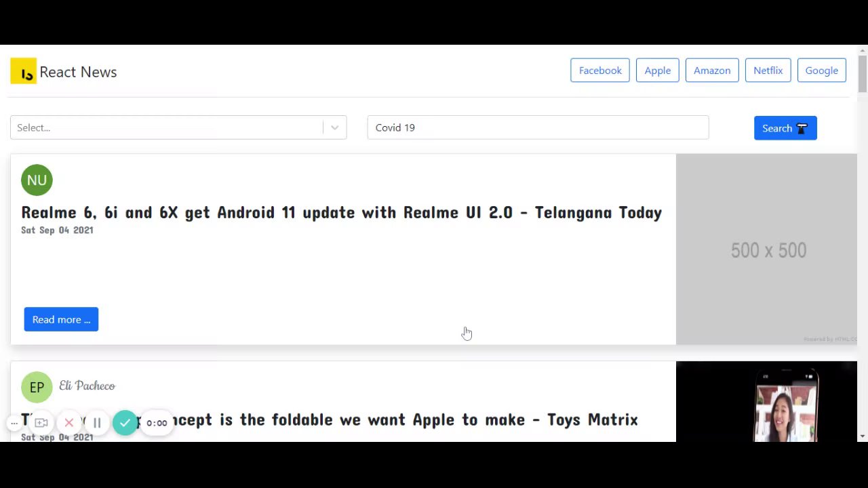This screenshot has height=488, width=868.
Task: Finish recording with the green checkmark
Action: pos(125,423)
